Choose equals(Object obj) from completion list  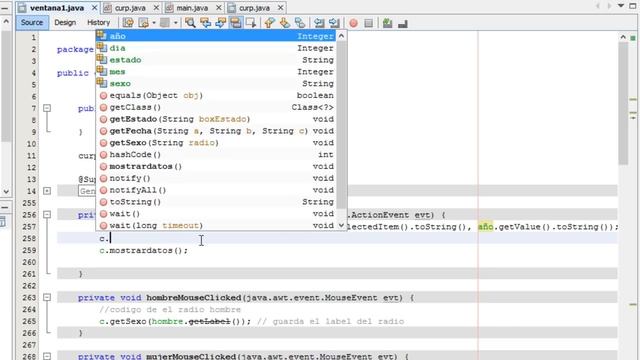pyautogui.click(x=216, y=95)
